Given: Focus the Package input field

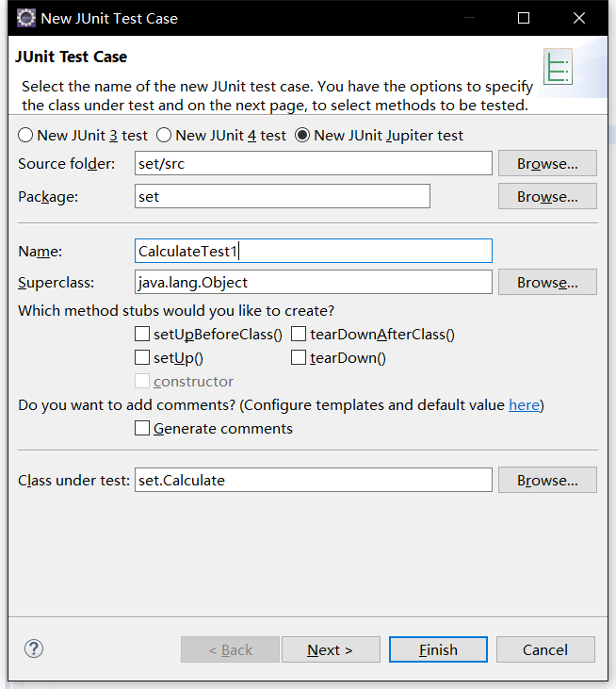Looking at the screenshot, I should [x=283, y=196].
